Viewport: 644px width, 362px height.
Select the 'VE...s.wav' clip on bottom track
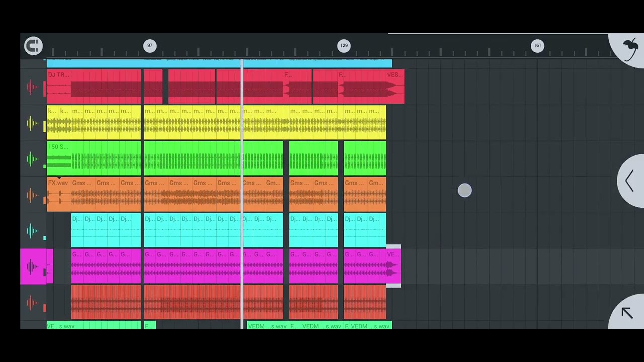coord(94,326)
